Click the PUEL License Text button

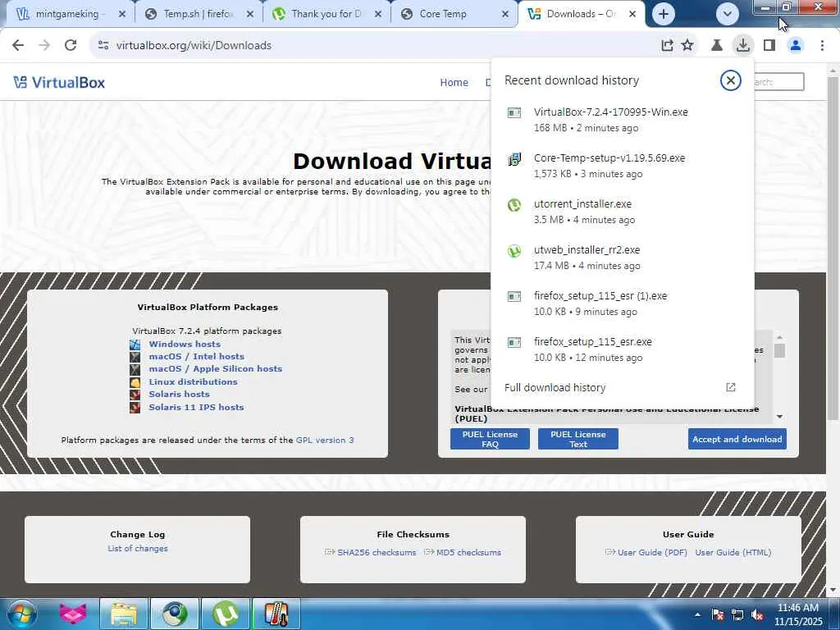(x=578, y=439)
